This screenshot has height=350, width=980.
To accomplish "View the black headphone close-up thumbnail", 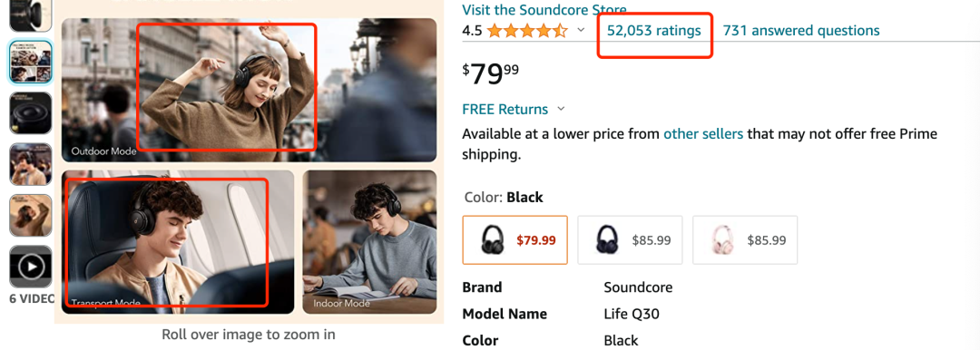I will 31,113.
